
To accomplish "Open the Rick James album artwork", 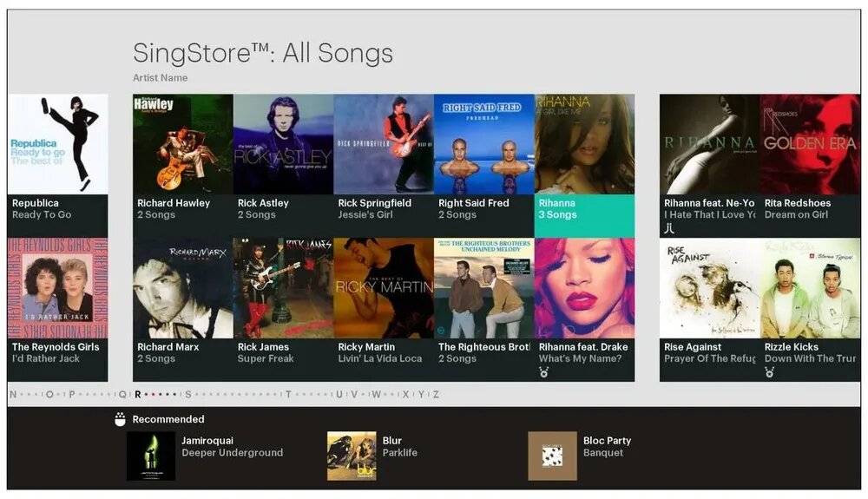I will (x=284, y=288).
